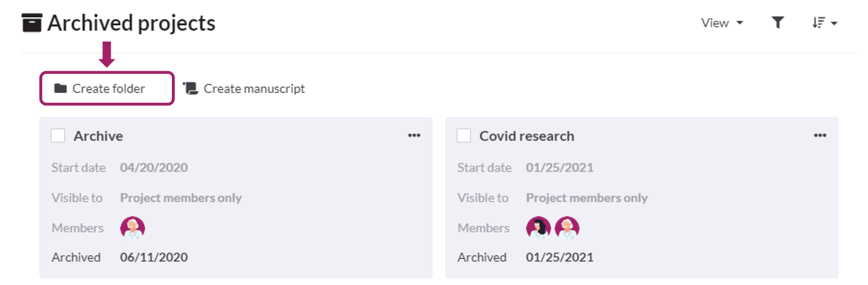The height and width of the screenshot is (285, 868).
Task: Click the Archive card's 06/11/2020 archived date
Action: click(x=154, y=257)
